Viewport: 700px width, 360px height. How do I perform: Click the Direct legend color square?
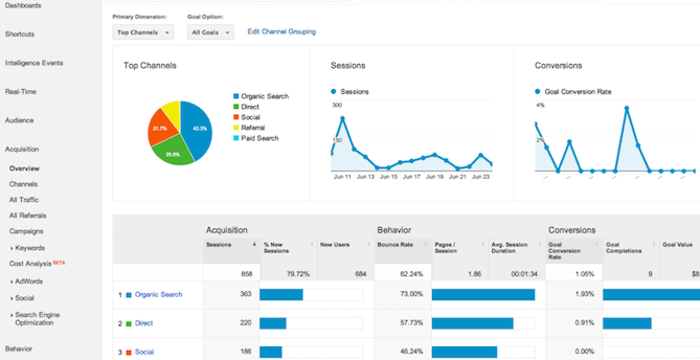point(236,107)
